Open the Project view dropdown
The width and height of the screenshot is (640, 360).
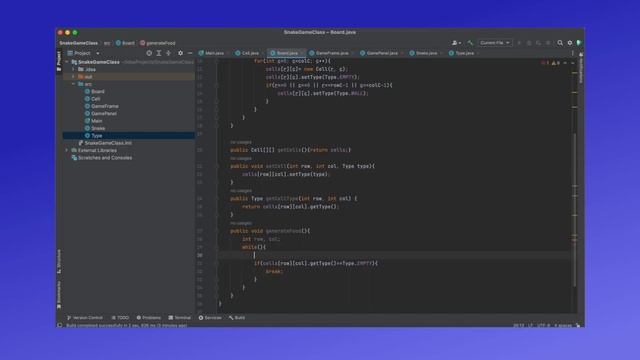click(x=84, y=53)
